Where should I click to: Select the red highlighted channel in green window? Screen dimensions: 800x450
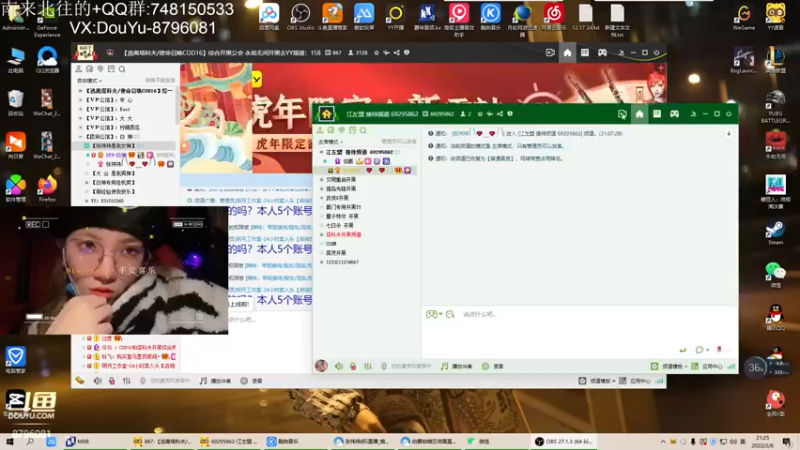point(343,235)
